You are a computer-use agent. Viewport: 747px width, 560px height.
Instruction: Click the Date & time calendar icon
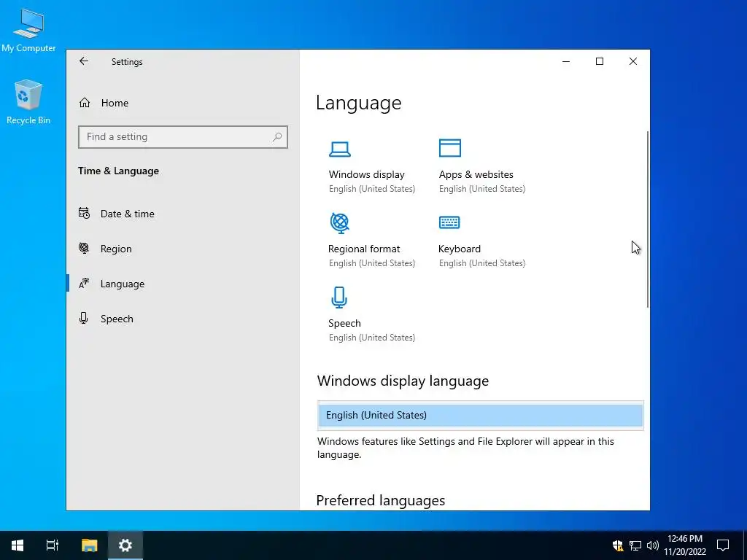click(85, 214)
